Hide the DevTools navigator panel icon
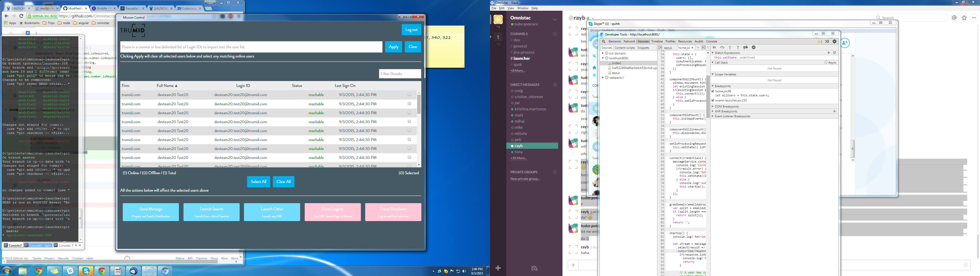Viewport: 980px width, 276px height. coord(660,48)
